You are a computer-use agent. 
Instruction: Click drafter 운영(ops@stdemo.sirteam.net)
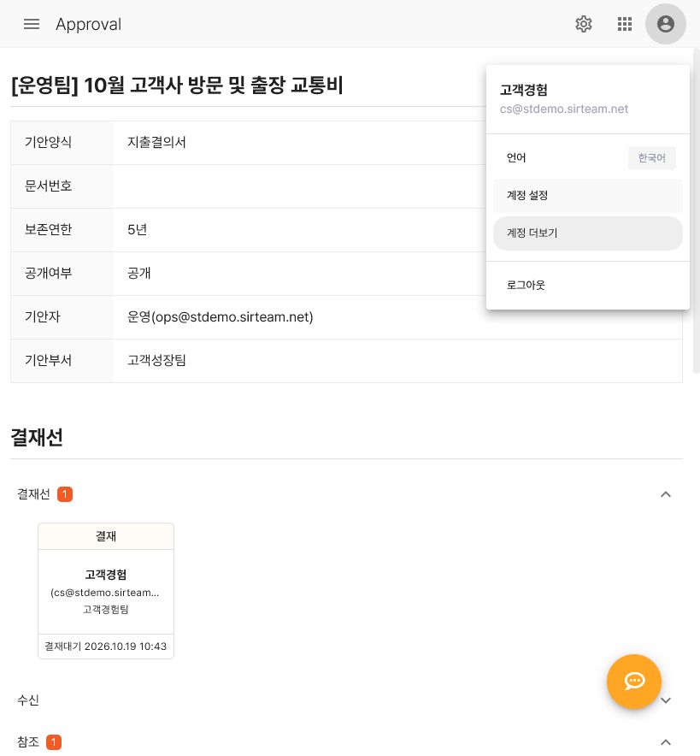[x=221, y=317]
